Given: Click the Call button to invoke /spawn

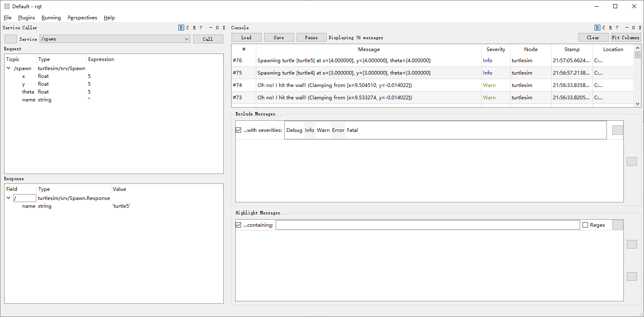Looking at the screenshot, I should [x=208, y=39].
